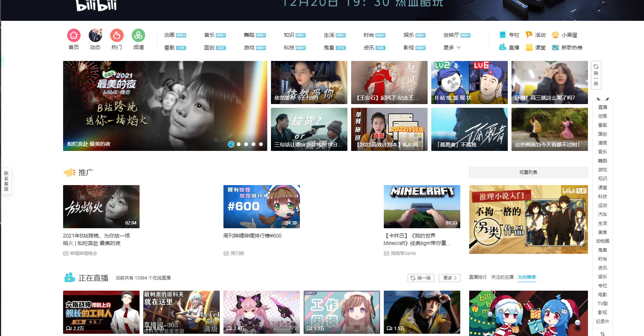Open the Minecraft video thumbnail

point(422,207)
